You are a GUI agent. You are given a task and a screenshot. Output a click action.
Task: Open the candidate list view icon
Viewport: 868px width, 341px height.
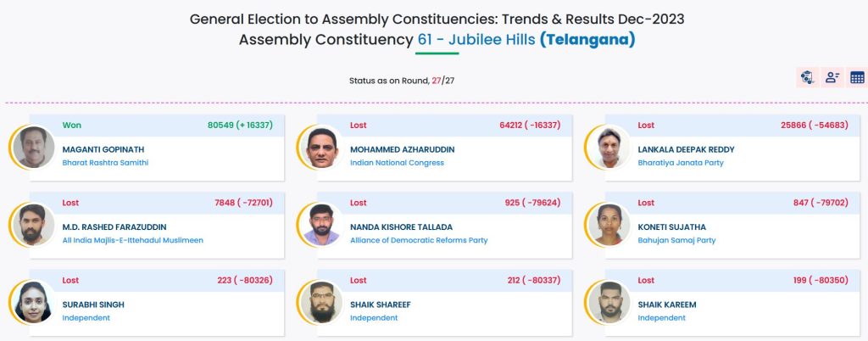click(x=832, y=77)
